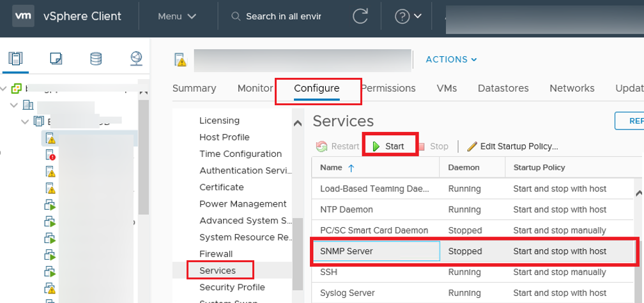The width and height of the screenshot is (644, 303).
Task: Sort by Daemon column header
Action: click(472, 167)
